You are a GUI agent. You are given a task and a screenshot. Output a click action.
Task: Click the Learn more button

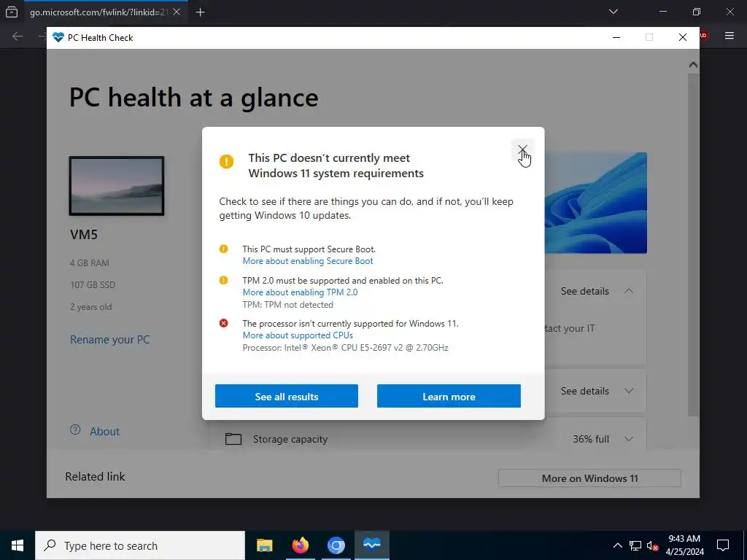click(x=449, y=396)
